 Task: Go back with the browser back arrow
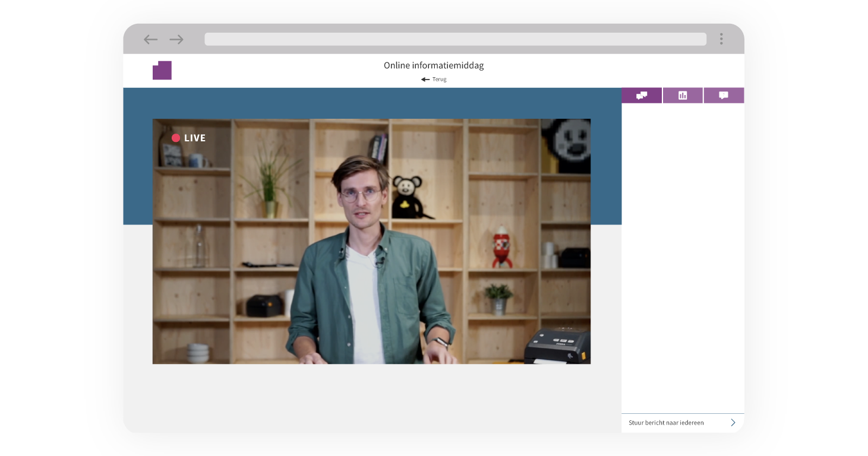click(151, 39)
